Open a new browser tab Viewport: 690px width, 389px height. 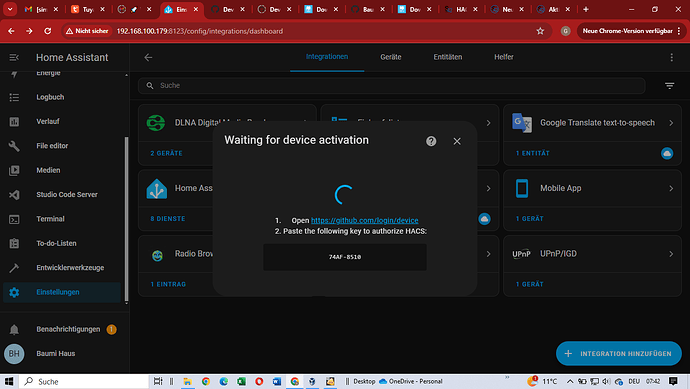586,9
